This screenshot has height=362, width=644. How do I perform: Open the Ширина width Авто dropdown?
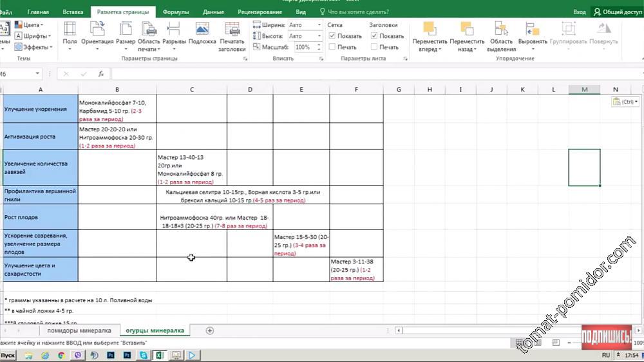319,25
